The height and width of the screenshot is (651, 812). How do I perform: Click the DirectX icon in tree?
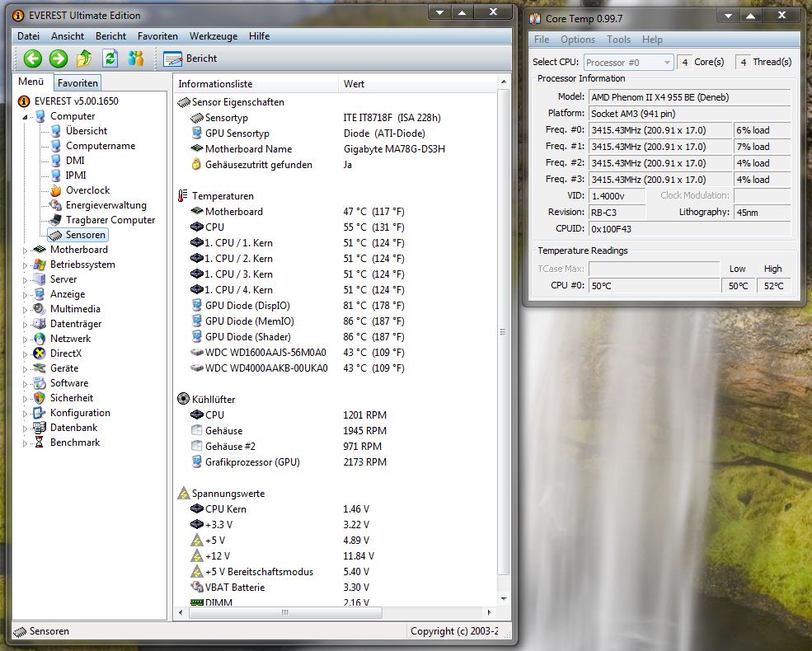[x=40, y=354]
